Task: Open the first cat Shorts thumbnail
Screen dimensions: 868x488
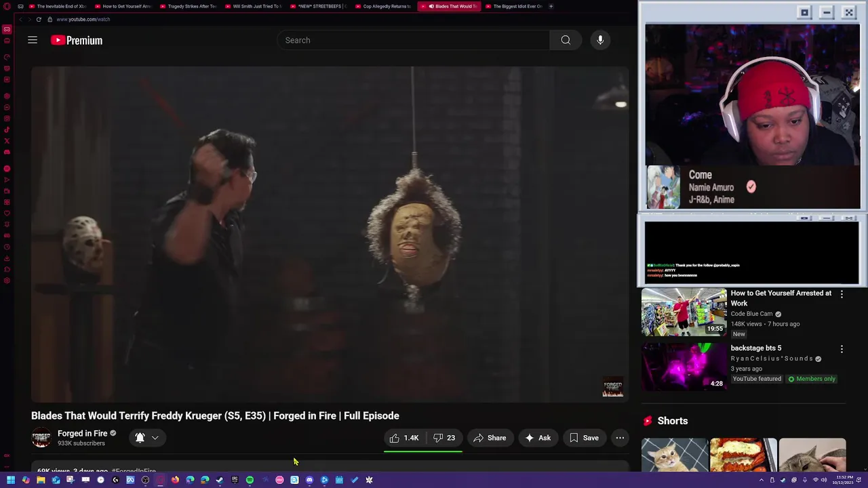Action: point(674,455)
